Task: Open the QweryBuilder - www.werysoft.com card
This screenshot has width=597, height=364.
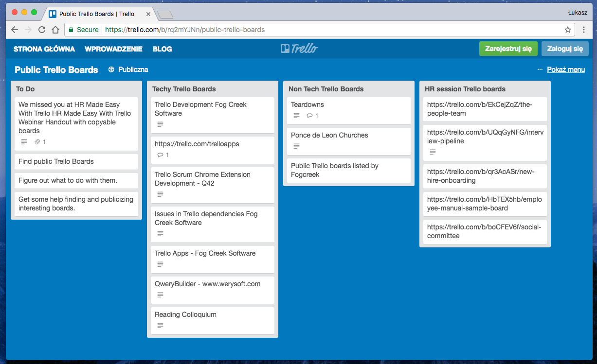Action: click(x=213, y=290)
